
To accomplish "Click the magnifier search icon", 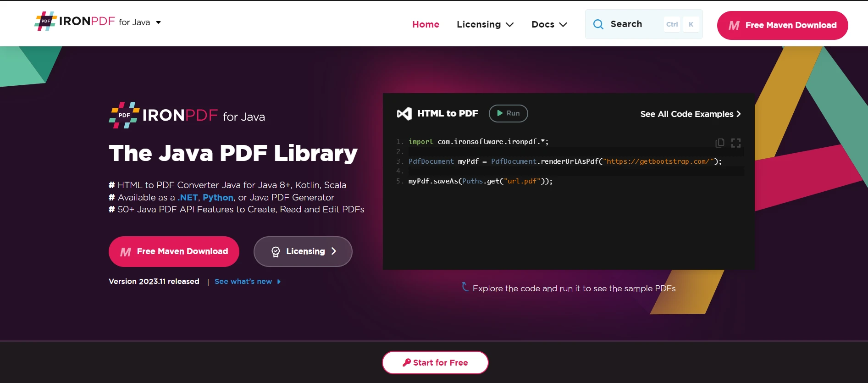I will [x=598, y=24].
